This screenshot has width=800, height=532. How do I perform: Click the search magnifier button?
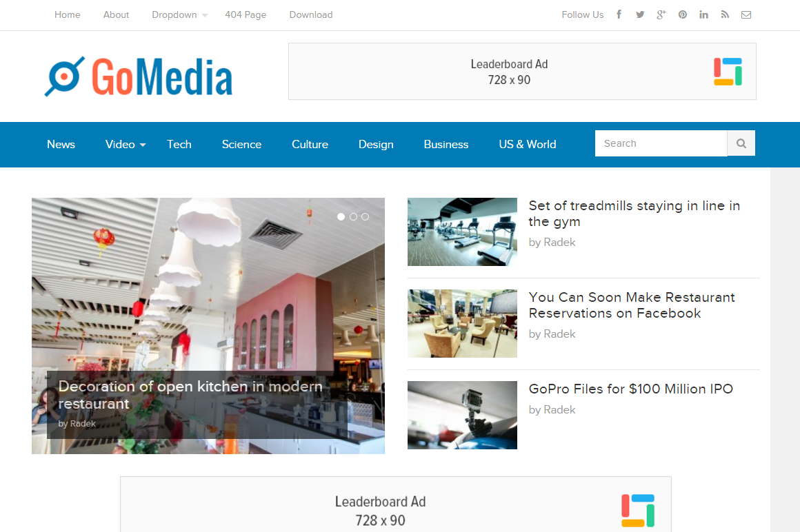click(x=741, y=143)
